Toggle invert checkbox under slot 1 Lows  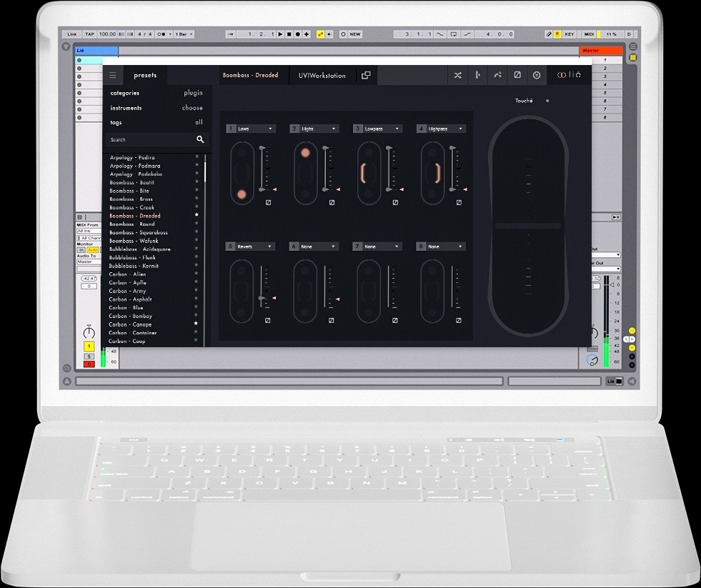pos(268,203)
